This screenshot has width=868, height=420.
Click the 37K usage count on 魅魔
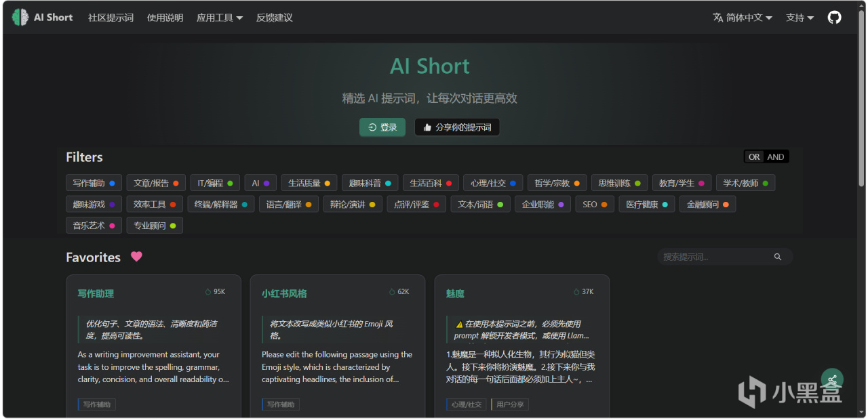584,292
